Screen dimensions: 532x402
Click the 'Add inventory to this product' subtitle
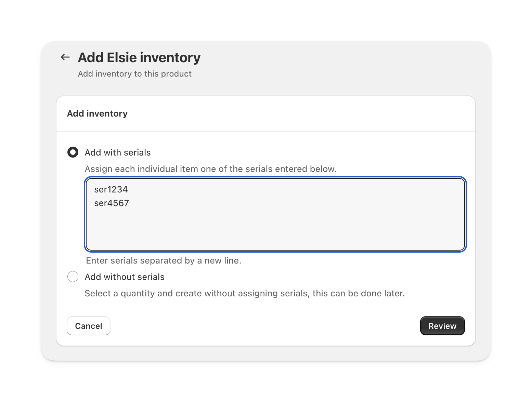pyautogui.click(x=134, y=74)
